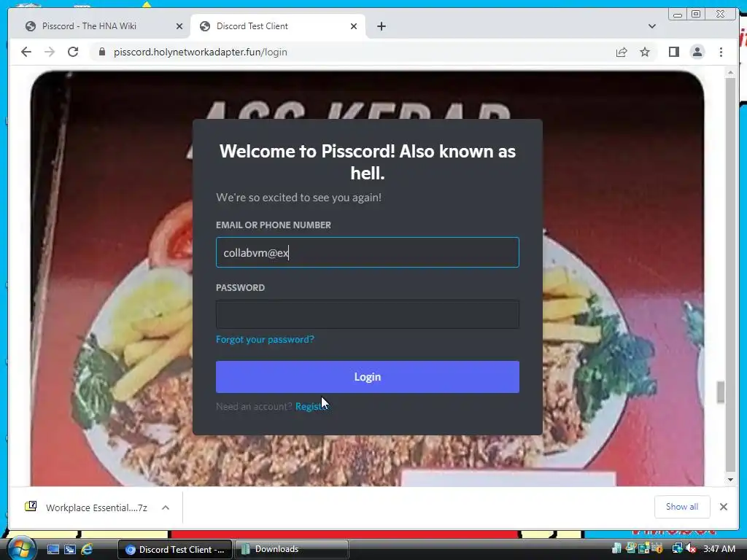Bookmark this page with the star
Screen dimensions: 747x560
click(645, 52)
